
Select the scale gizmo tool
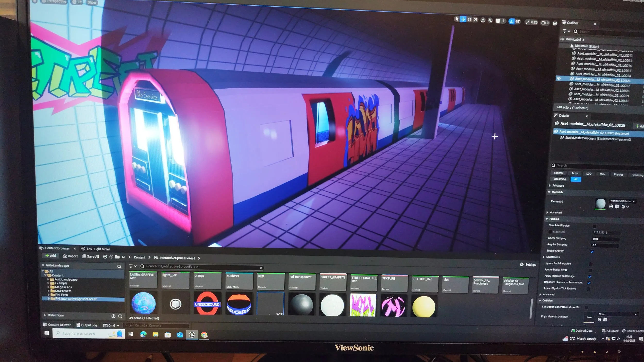coord(476,20)
